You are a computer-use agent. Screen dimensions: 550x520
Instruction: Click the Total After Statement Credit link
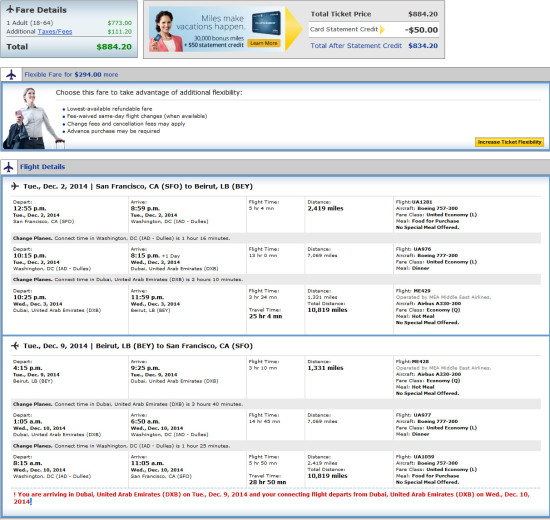(x=356, y=46)
